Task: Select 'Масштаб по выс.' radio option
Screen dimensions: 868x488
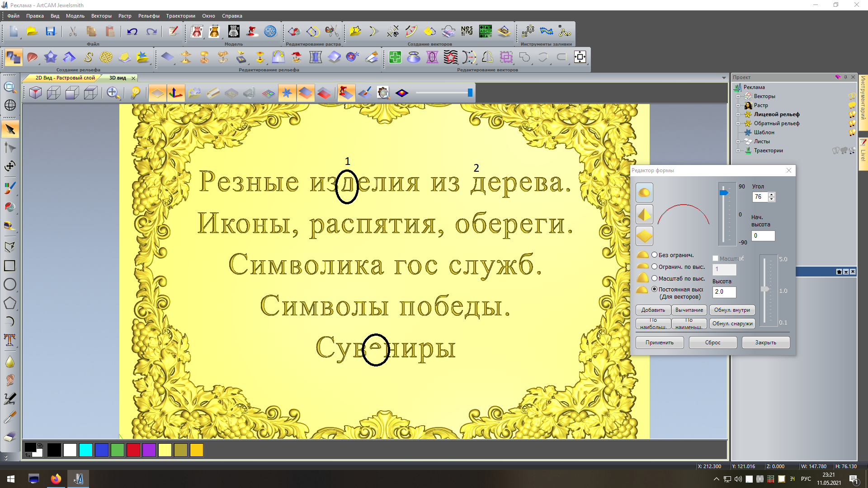Action: (654, 278)
